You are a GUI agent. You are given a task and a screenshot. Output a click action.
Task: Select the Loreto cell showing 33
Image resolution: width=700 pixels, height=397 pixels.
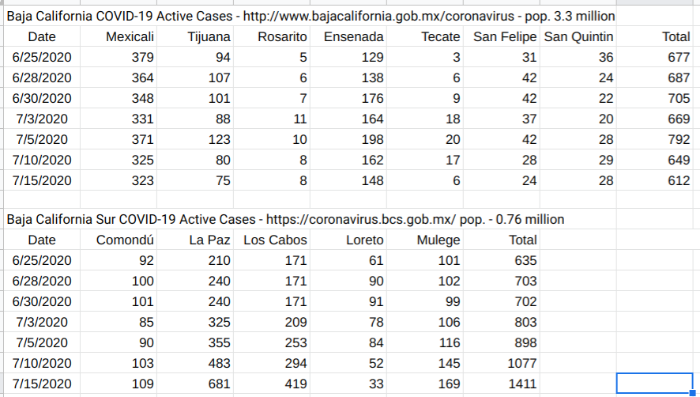(x=348, y=384)
